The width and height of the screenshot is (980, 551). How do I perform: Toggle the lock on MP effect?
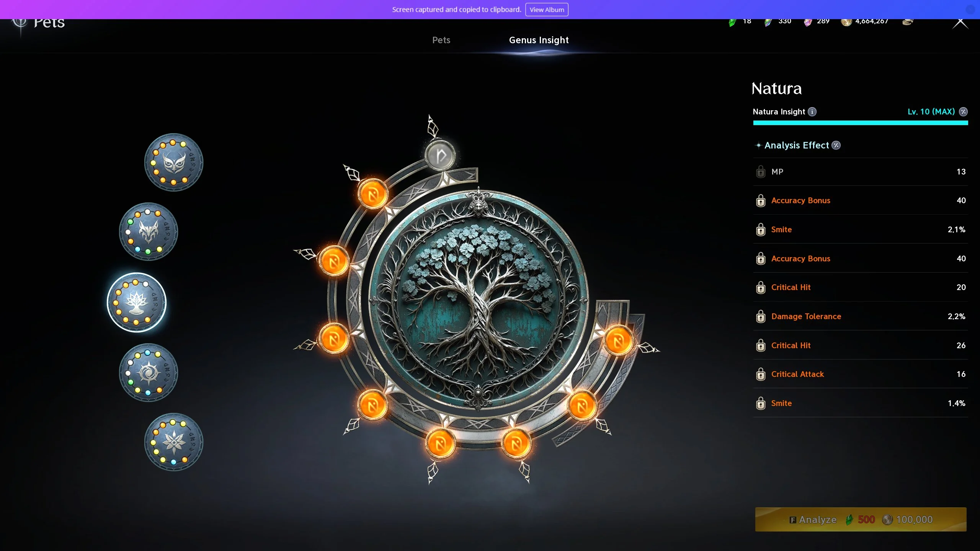coord(761,172)
